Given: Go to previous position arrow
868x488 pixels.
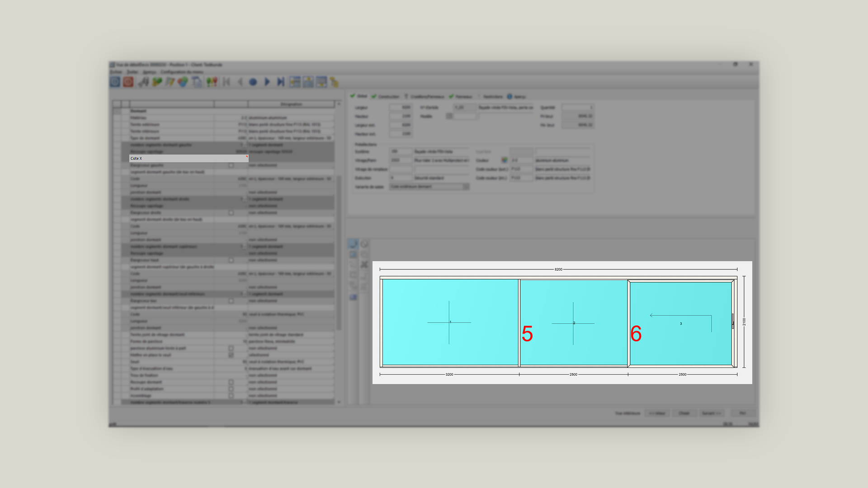Looking at the screenshot, I should click(x=240, y=82).
